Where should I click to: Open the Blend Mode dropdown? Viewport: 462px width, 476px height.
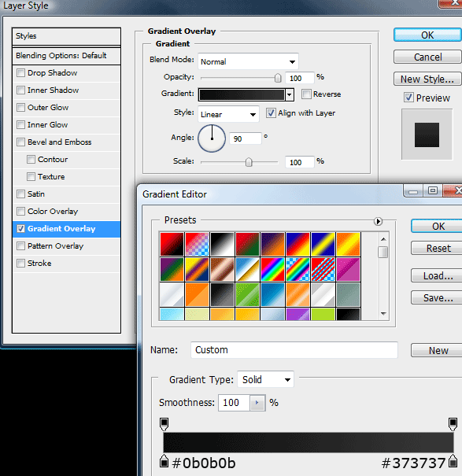click(248, 61)
